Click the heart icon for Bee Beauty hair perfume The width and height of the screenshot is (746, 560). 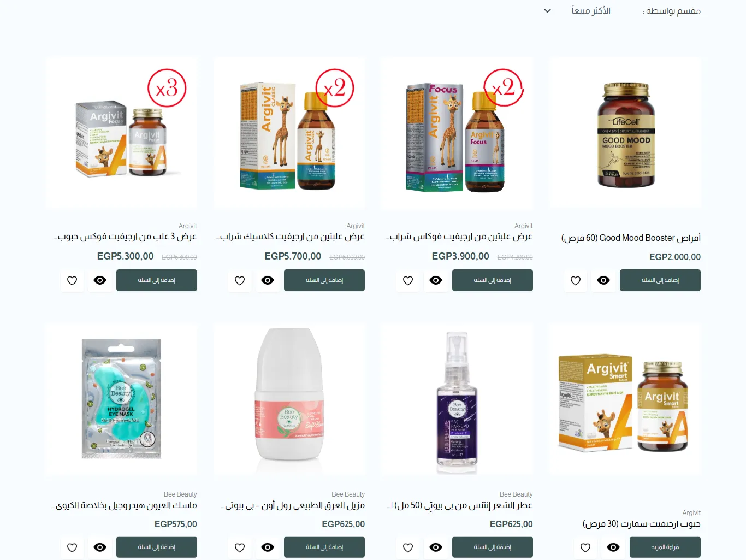coord(408,547)
